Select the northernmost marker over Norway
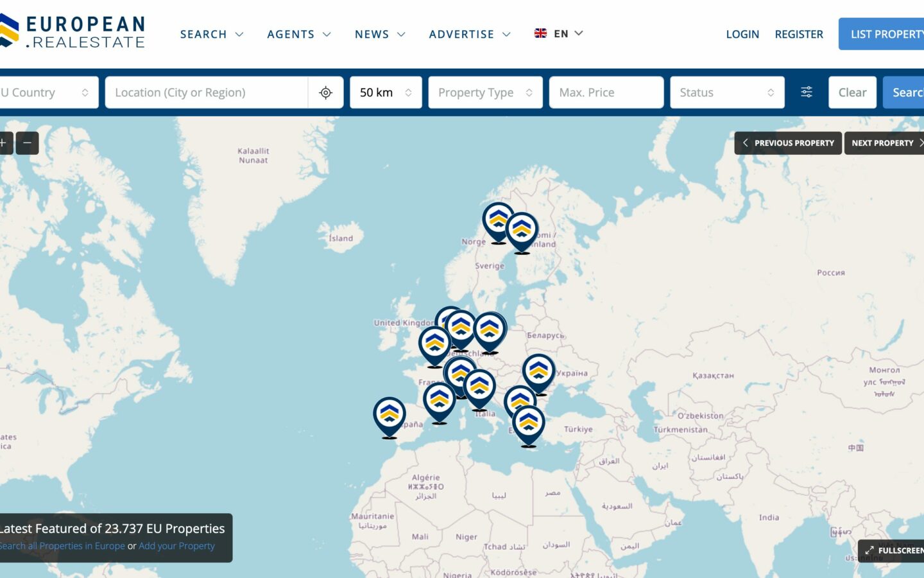Viewport: 924px width, 578px height. (x=498, y=220)
